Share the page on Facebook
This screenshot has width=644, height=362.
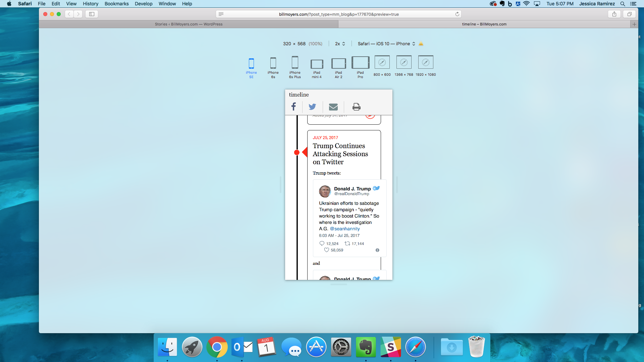[293, 107]
